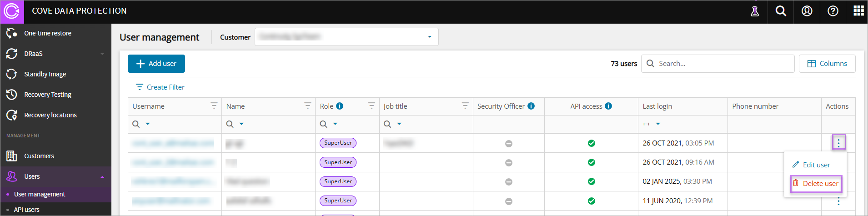Viewport: 868px width, 216px height.
Task: Click the Add user button
Action: pos(156,64)
